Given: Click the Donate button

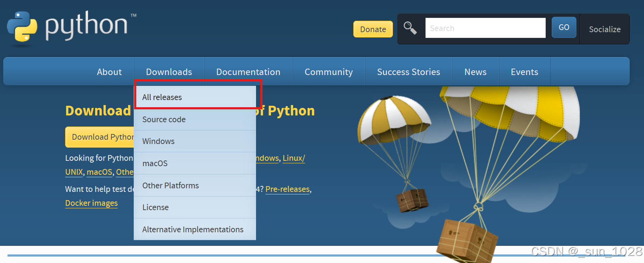Looking at the screenshot, I should tap(373, 29).
